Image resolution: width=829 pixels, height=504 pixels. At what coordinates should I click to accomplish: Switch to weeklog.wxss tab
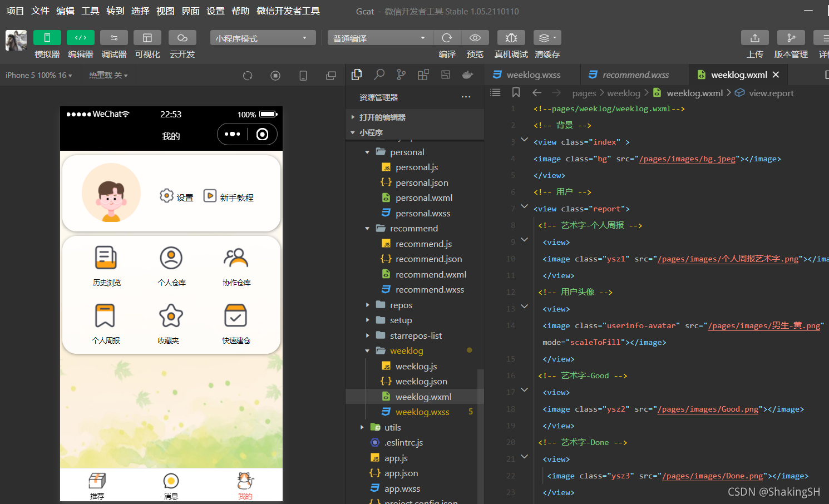click(532, 75)
